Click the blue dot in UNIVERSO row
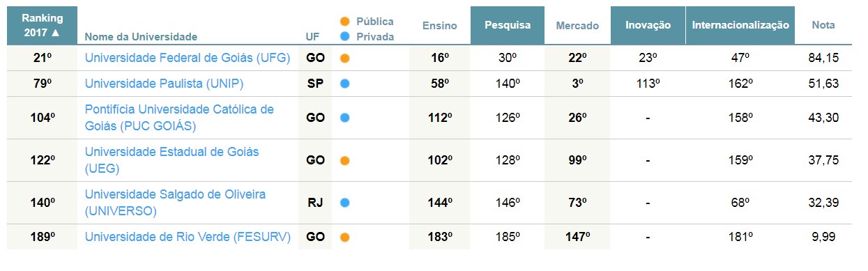 point(344,203)
